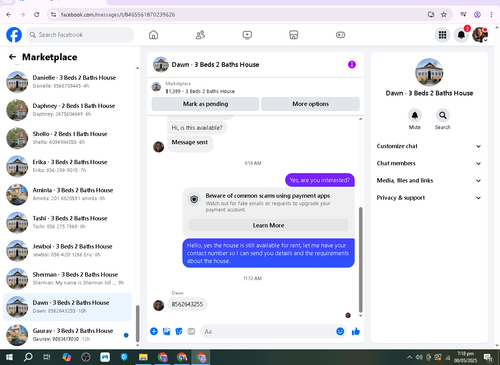
Task: Open Sherman - 3 Beds 2 Baths House chat
Action: click(x=68, y=278)
